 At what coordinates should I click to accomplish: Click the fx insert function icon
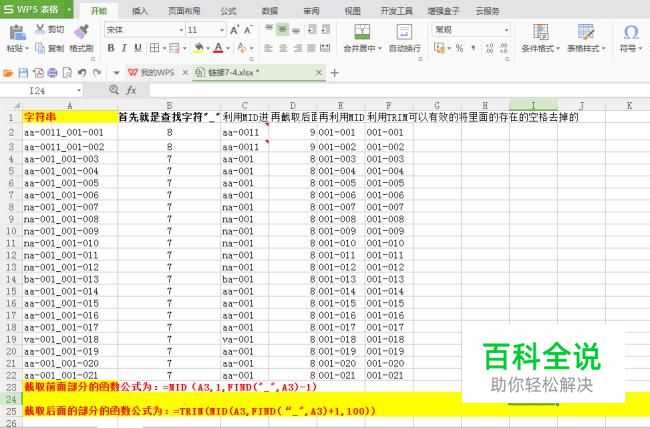tap(131, 90)
